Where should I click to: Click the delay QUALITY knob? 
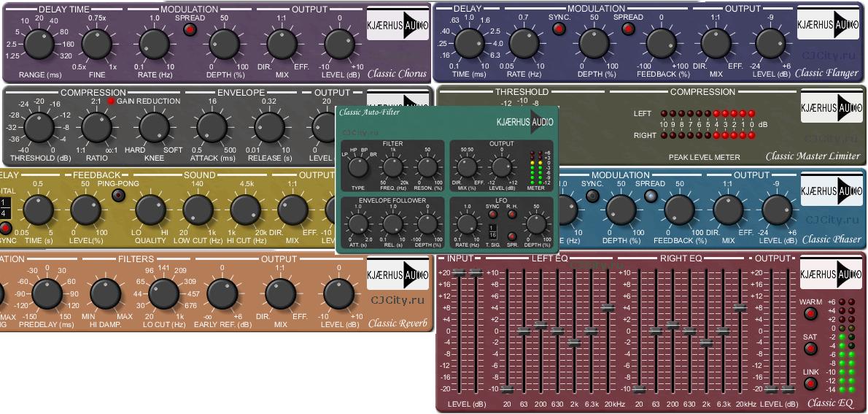pyautogui.click(x=150, y=210)
